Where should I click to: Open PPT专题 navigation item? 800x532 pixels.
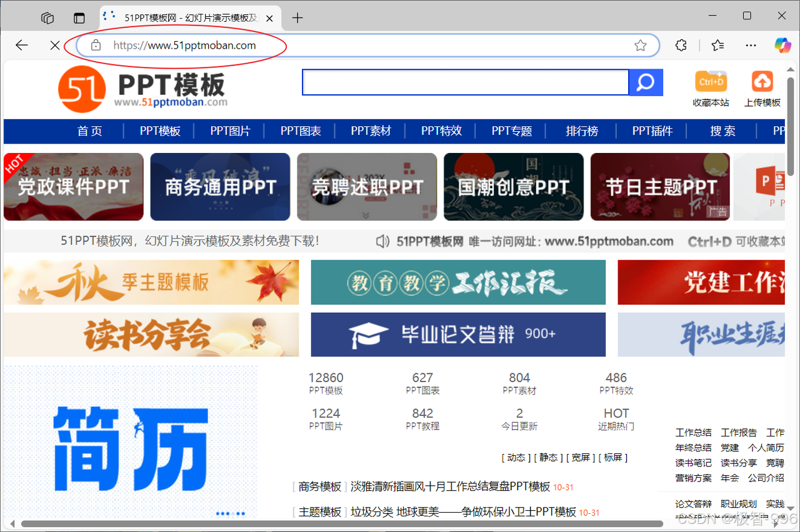(x=512, y=131)
